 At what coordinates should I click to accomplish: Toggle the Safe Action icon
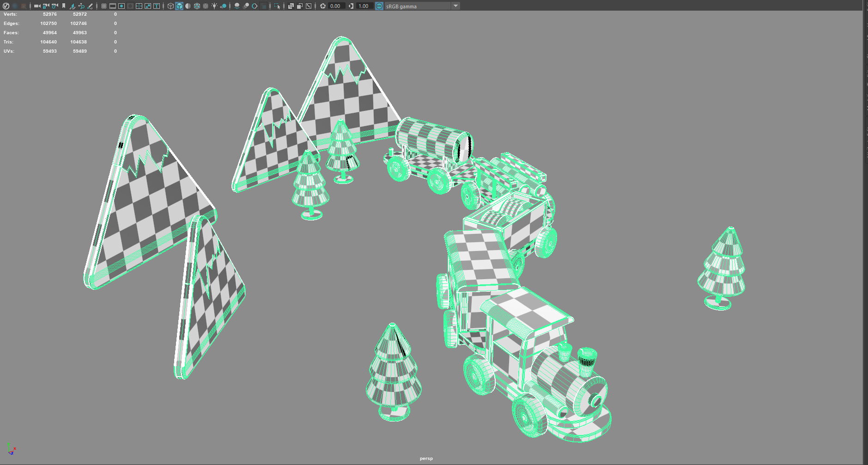(x=148, y=6)
